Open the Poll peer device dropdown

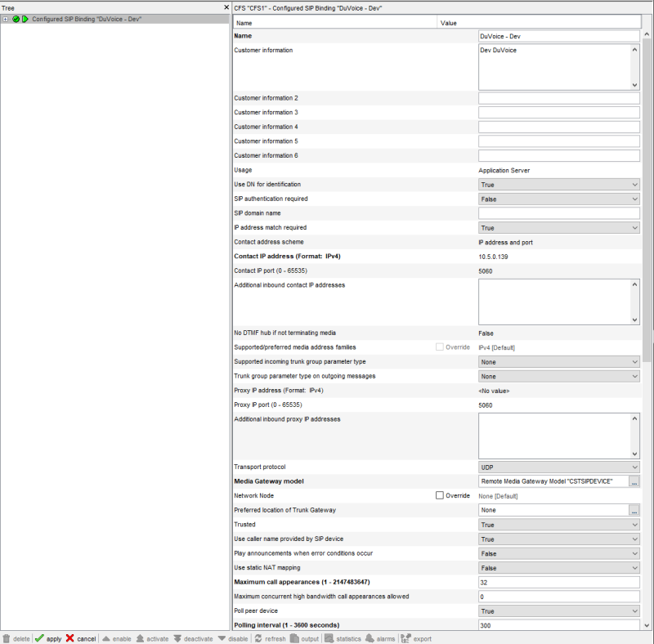559,611
